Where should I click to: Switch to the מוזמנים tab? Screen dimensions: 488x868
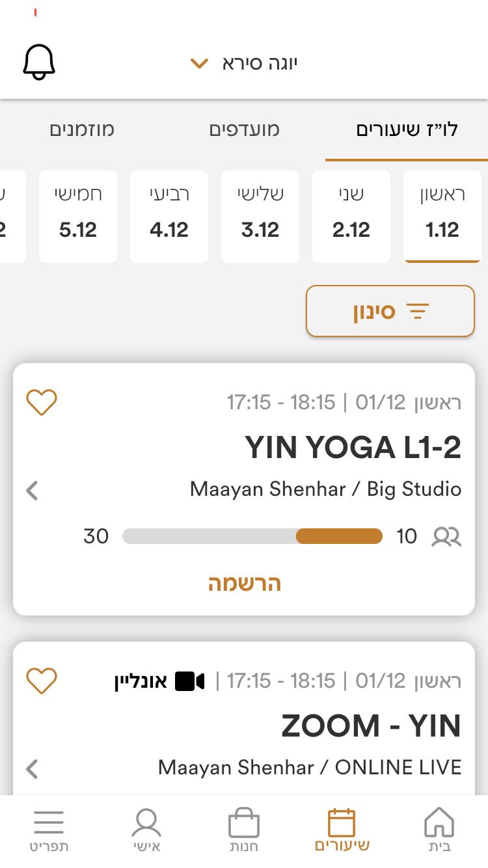82,129
